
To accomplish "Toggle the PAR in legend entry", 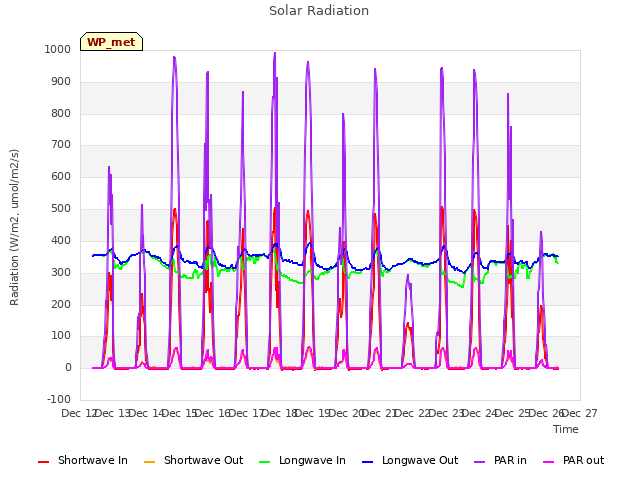I will (500, 460).
